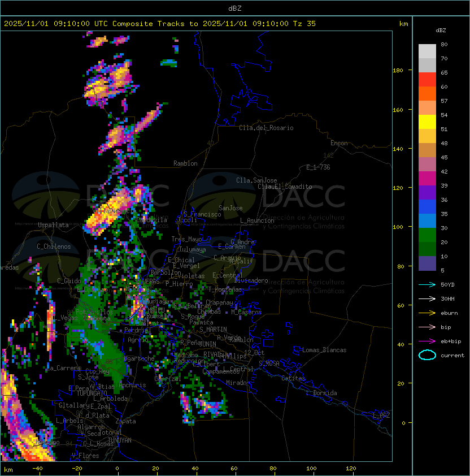Click the 'Clla.El_Cavadito' map label
The width and height of the screenshot is (470, 476).
click(x=285, y=187)
